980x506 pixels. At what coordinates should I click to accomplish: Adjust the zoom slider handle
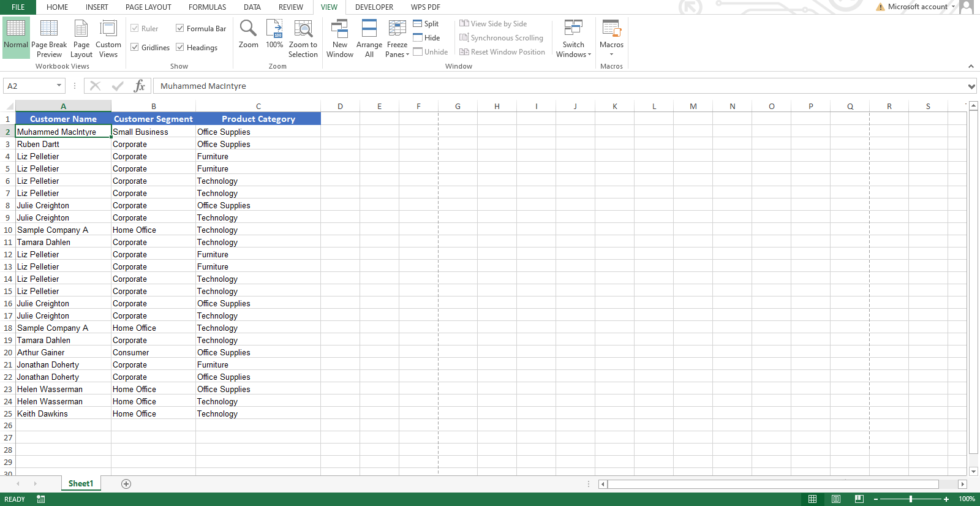tap(911, 499)
